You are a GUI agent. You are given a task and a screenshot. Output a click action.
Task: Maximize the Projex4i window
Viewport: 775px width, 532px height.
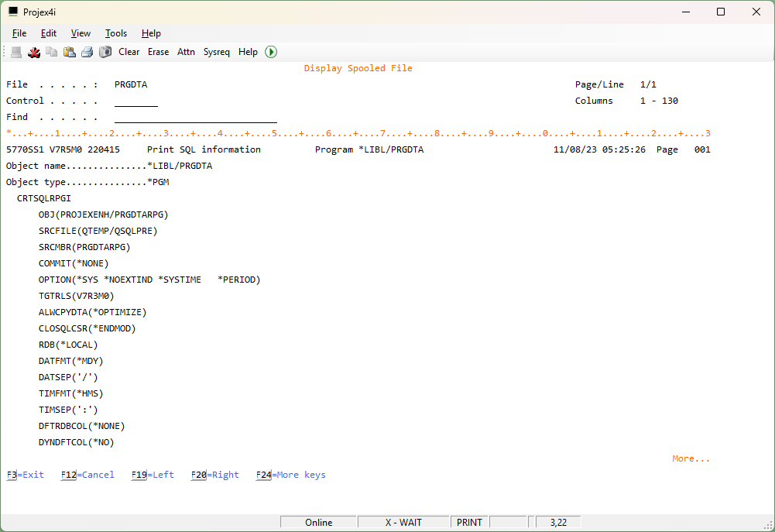(x=721, y=12)
